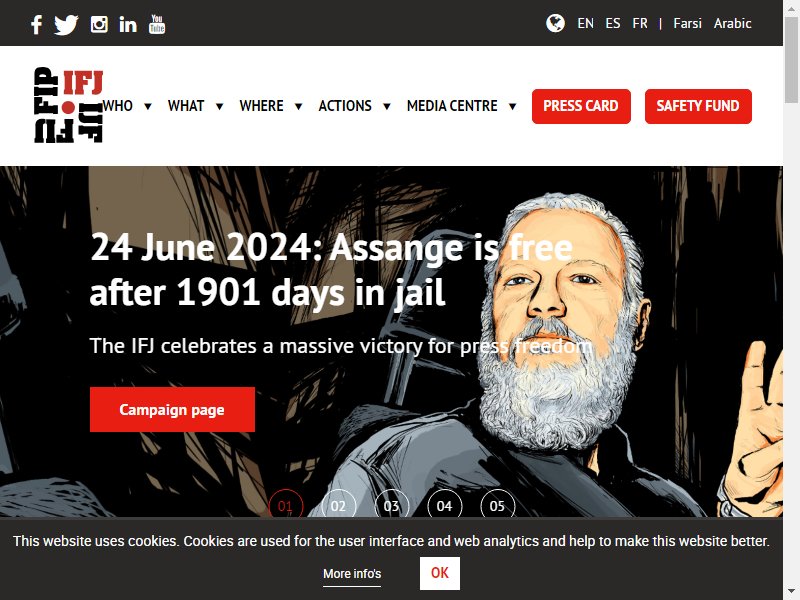Expand the WHO menu dropdown arrow
The image size is (800, 600).
tap(148, 106)
